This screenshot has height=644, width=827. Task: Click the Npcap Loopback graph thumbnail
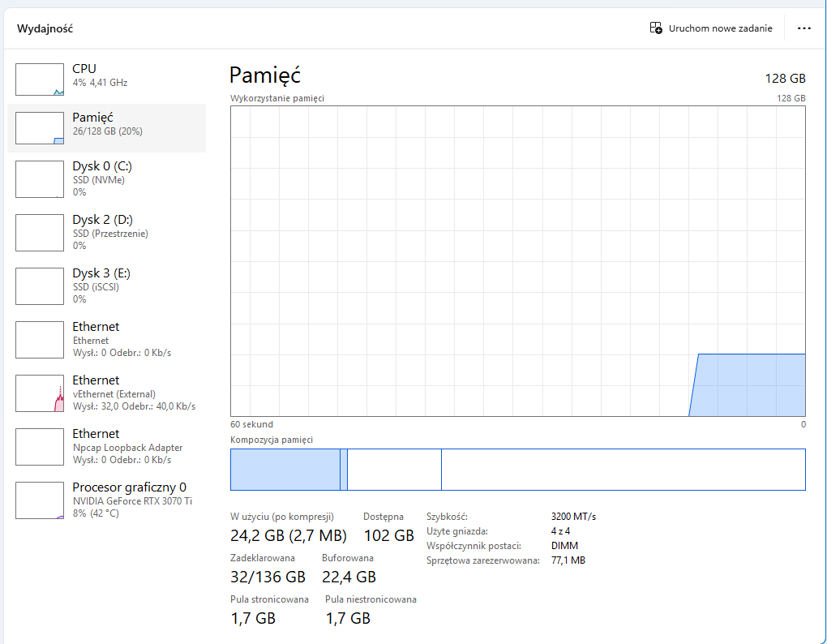[40, 447]
